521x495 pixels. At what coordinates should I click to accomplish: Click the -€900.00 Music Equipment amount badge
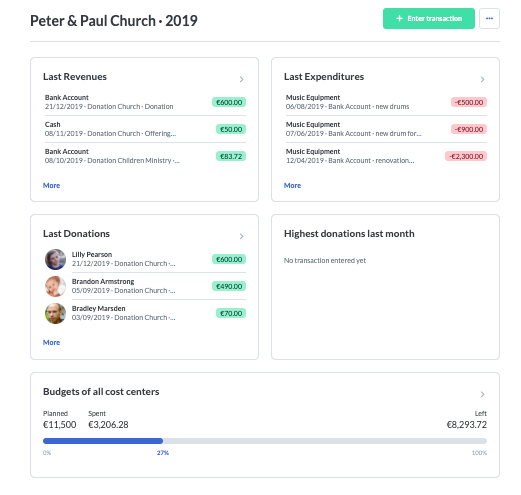tap(469, 129)
